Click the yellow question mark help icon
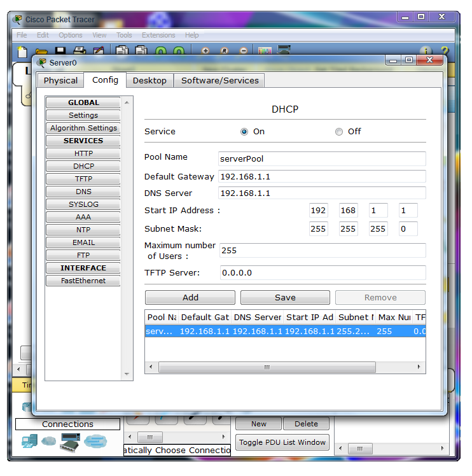472x476 pixels. click(445, 51)
